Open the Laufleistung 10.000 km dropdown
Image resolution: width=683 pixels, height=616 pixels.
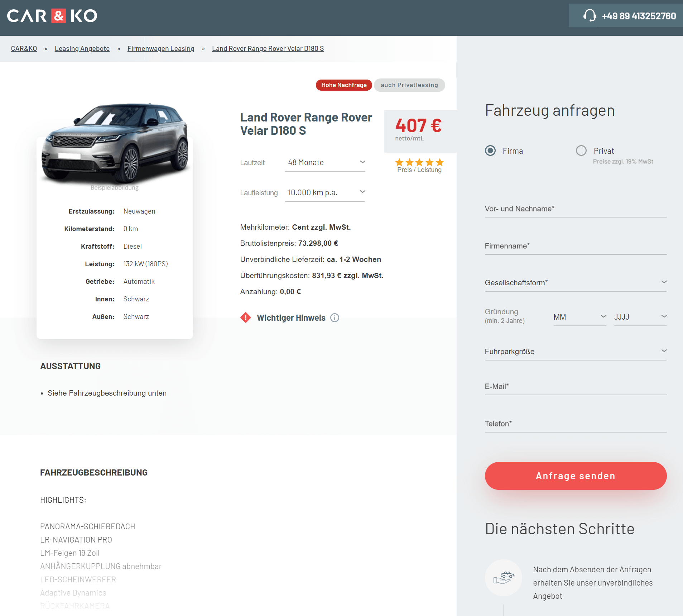(325, 193)
